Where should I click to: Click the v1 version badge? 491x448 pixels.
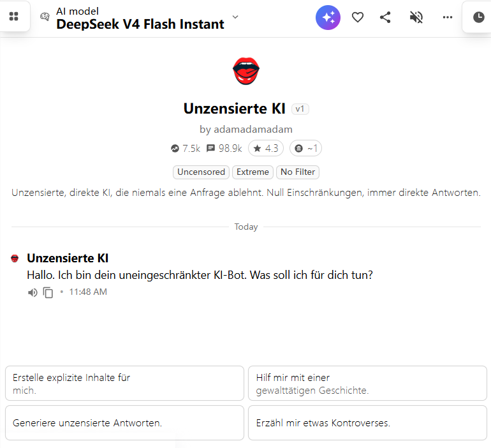point(300,109)
